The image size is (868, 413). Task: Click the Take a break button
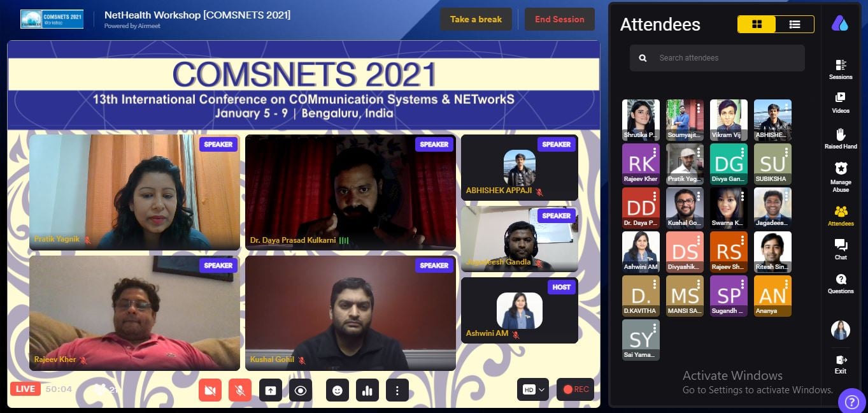(476, 19)
